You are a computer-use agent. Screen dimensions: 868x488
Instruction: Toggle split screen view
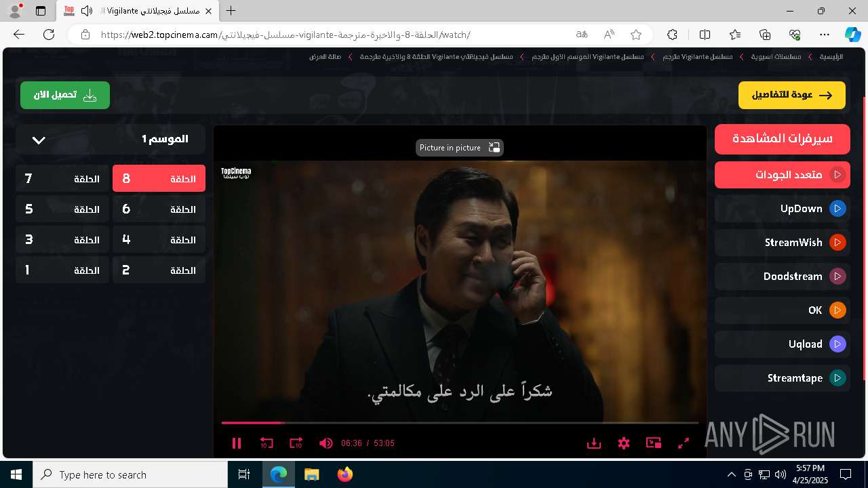click(x=705, y=35)
